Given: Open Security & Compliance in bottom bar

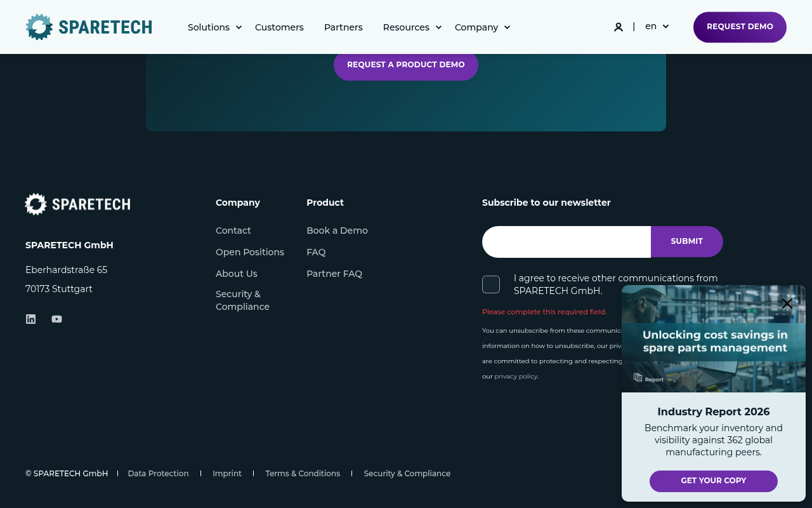Looking at the screenshot, I should (407, 474).
